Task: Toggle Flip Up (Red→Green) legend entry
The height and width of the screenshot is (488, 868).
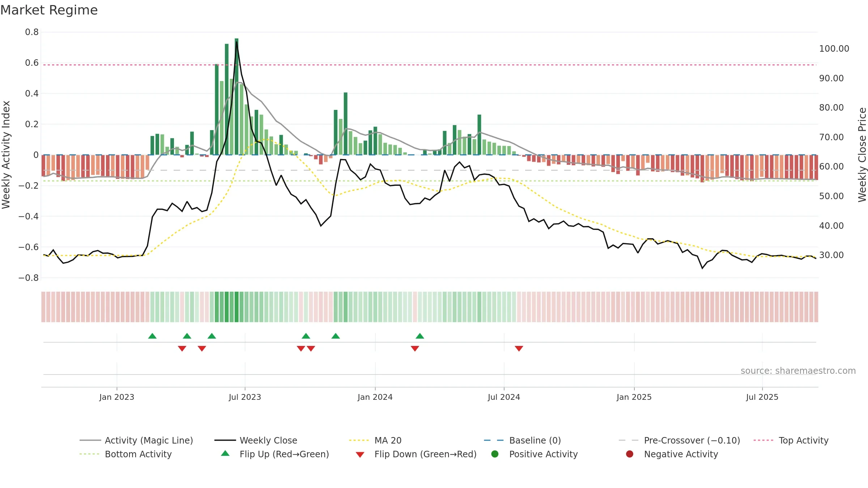Action: click(x=275, y=454)
